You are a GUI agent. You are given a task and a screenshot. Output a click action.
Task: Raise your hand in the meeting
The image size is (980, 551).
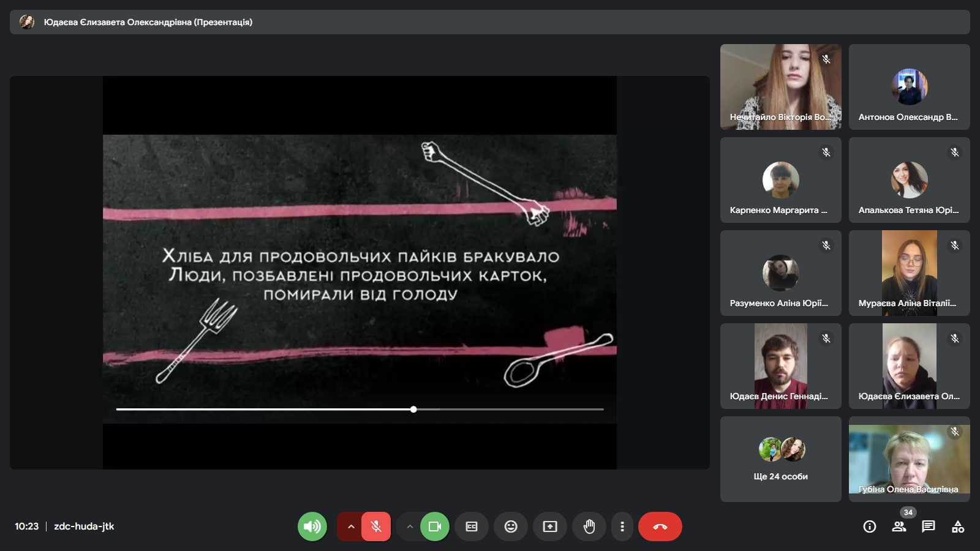(x=589, y=527)
